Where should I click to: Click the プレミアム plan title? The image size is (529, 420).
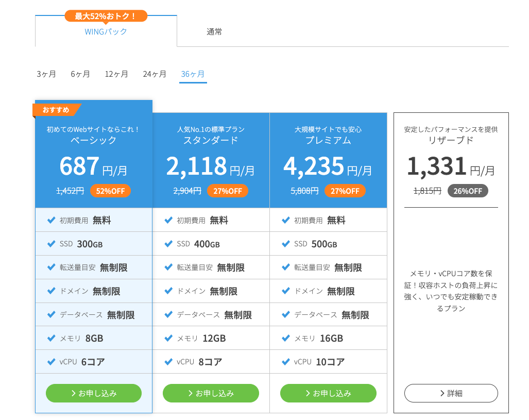[328, 140]
